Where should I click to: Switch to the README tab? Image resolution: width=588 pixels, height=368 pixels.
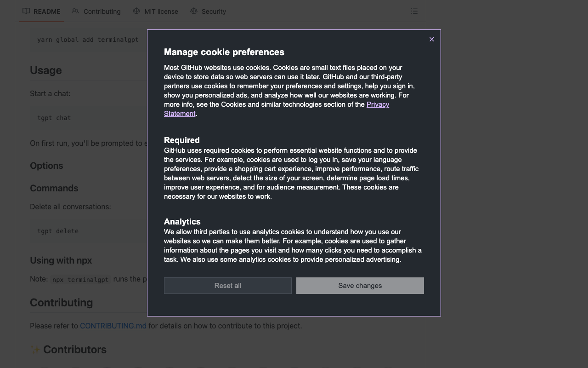click(x=41, y=11)
